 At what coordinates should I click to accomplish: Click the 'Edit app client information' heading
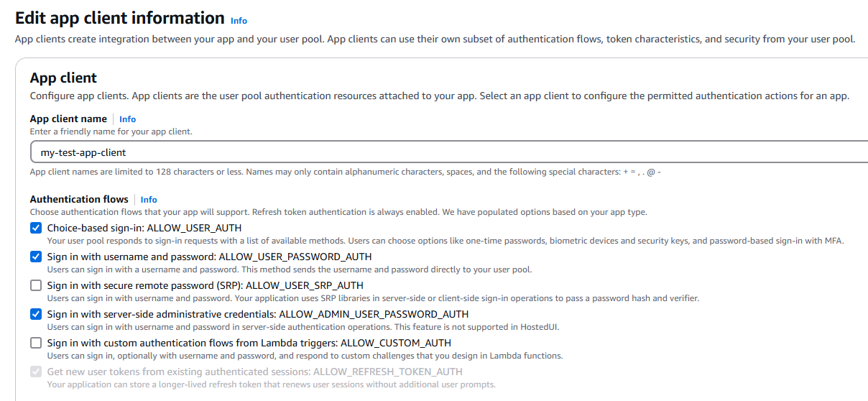pos(119,18)
